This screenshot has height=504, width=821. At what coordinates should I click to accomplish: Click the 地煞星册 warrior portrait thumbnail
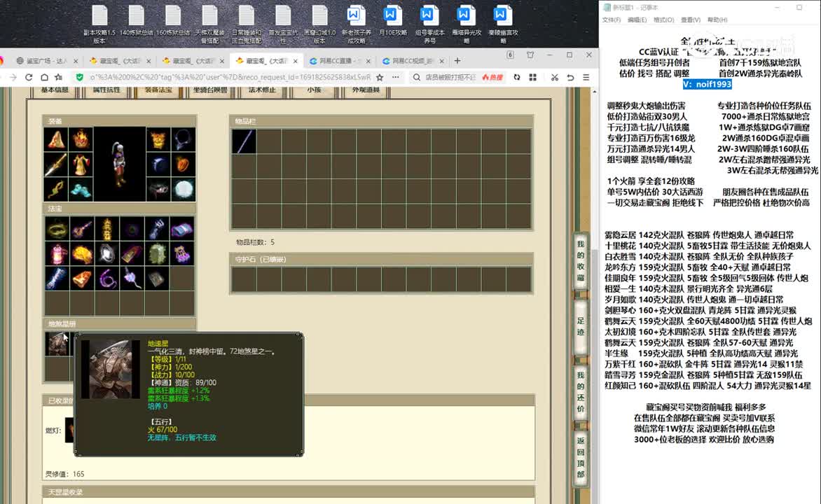(57, 344)
